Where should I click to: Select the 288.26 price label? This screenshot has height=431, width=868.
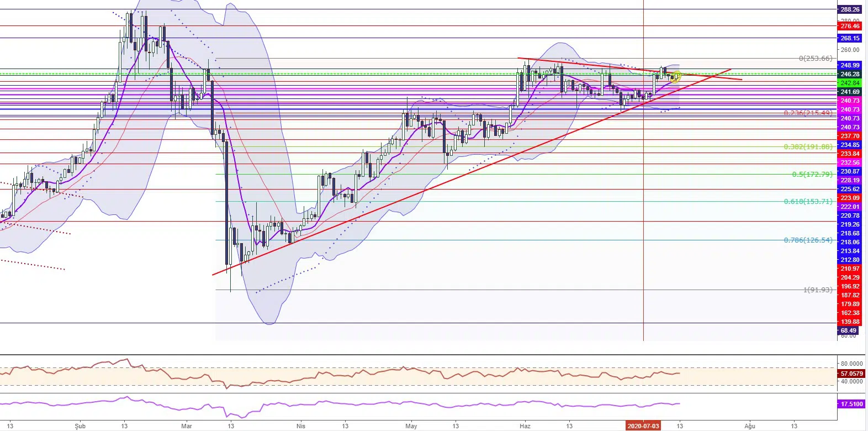tap(850, 9)
